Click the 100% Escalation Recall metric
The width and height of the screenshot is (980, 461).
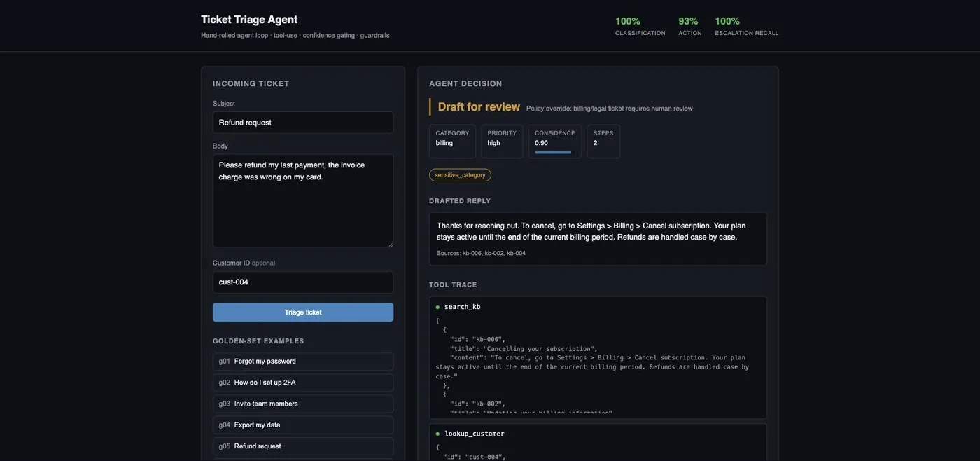click(747, 26)
